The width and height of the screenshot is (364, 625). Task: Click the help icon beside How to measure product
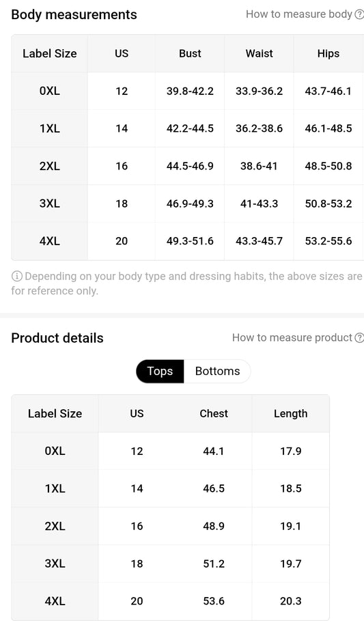tap(359, 338)
